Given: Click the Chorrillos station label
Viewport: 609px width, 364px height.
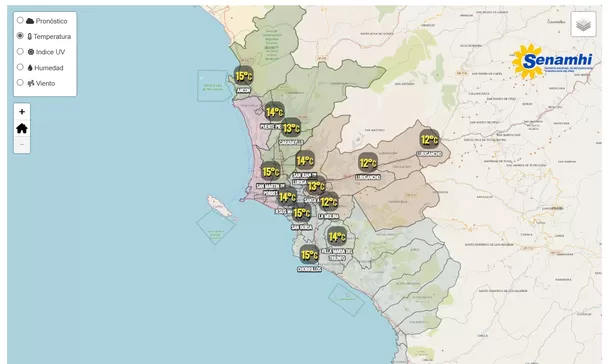Looking at the screenshot, I should (x=309, y=269).
